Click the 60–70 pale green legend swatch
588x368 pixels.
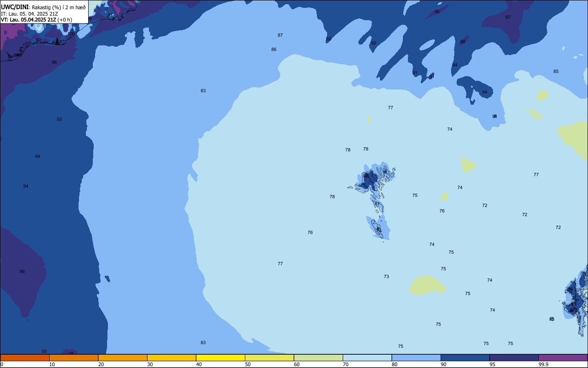tap(318, 357)
